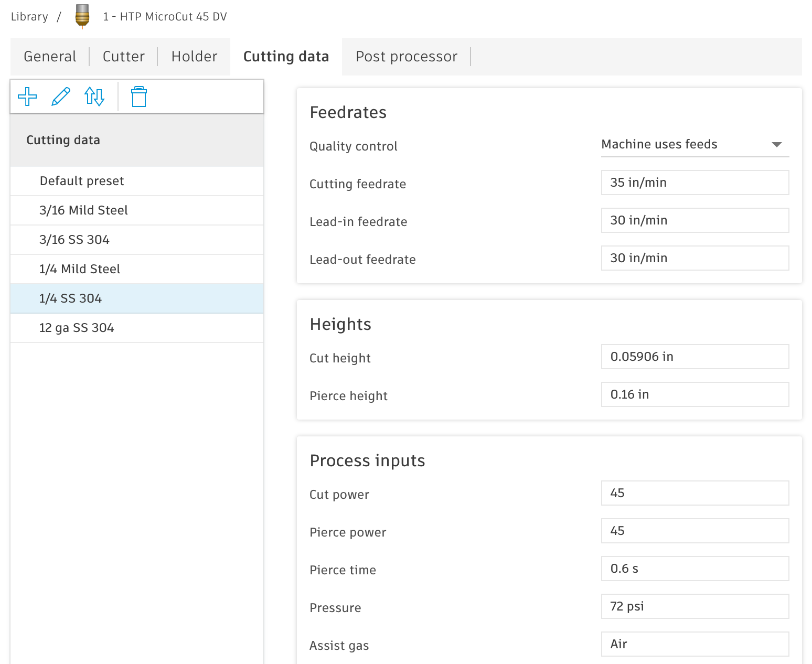Screen dimensions: 812x664
Task: Click the reorder arrows icon
Action: tap(94, 97)
